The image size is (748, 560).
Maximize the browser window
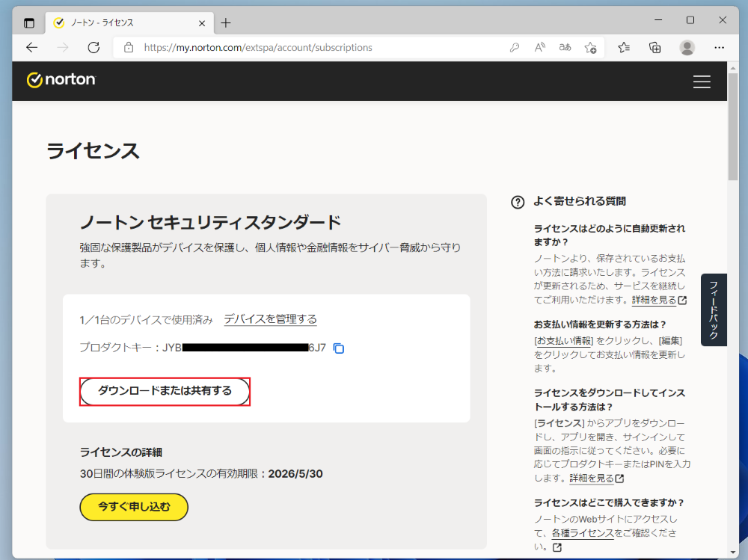click(690, 20)
